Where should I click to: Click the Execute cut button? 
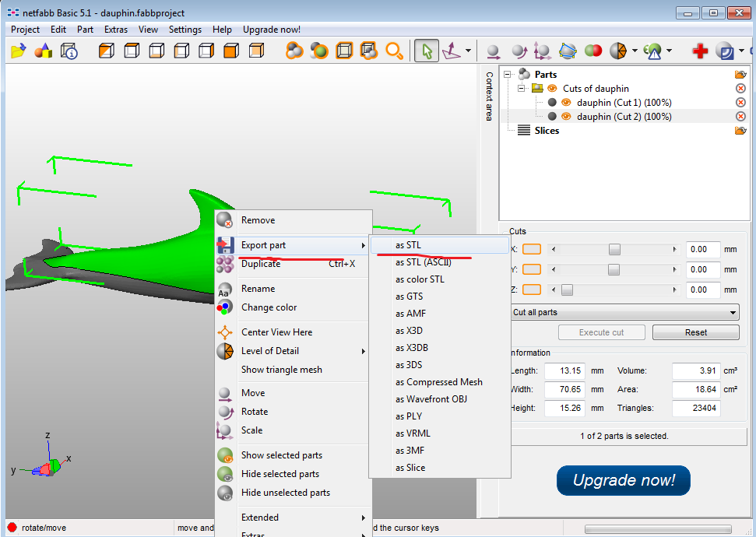pyautogui.click(x=601, y=332)
